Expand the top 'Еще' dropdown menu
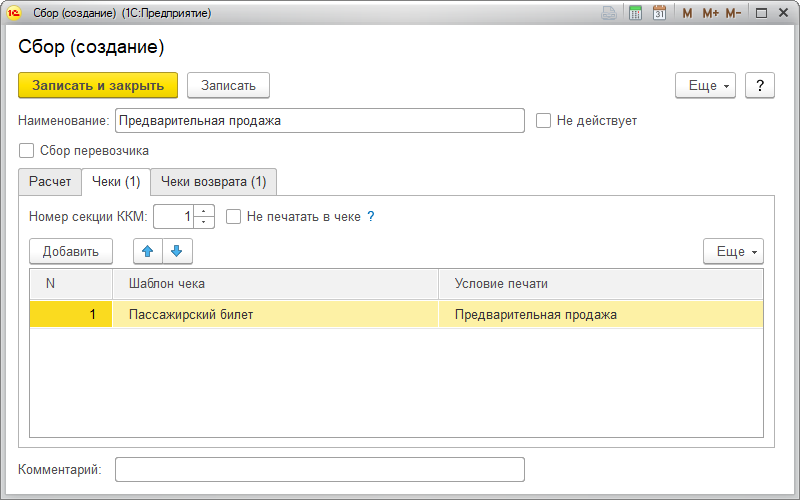The width and height of the screenshot is (800, 500). [x=709, y=85]
